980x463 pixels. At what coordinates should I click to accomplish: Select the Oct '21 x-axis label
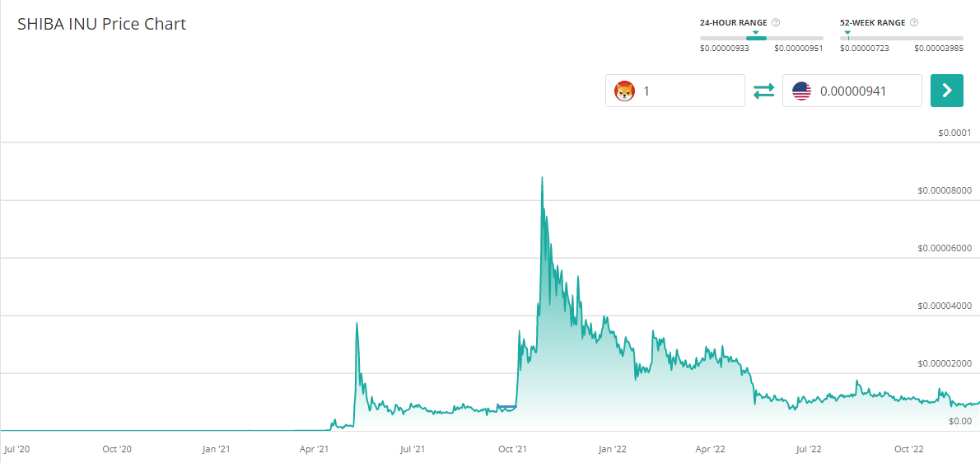pyautogui.click(x=512, y=449)
